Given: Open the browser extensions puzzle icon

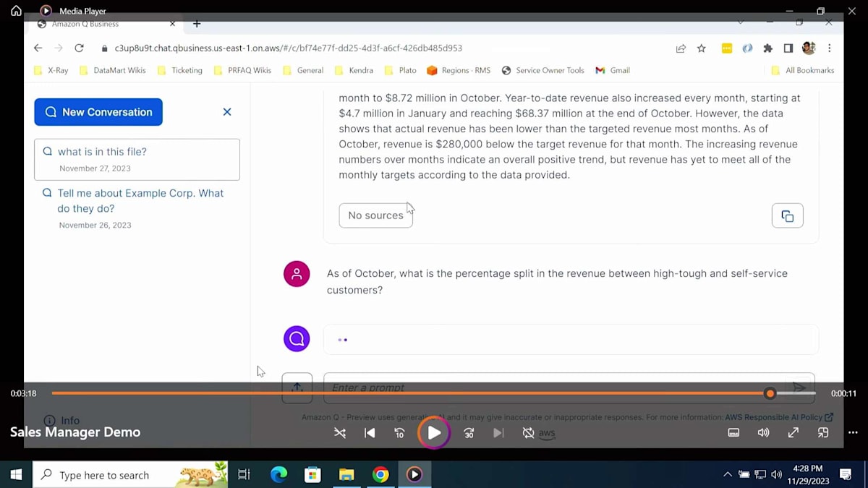Looking at the screenshot, I should click(x=767, y=48).
